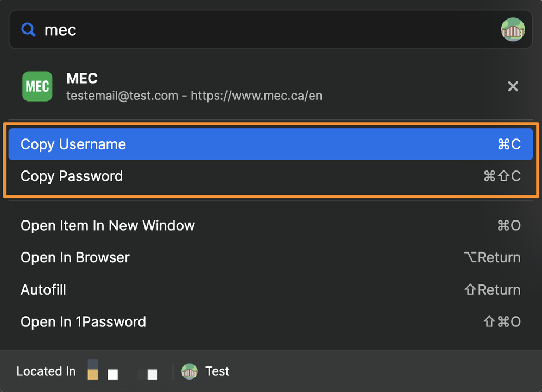Choose Open In 1Password
This screenshot has height=392, width=542.
click(83, 322)
